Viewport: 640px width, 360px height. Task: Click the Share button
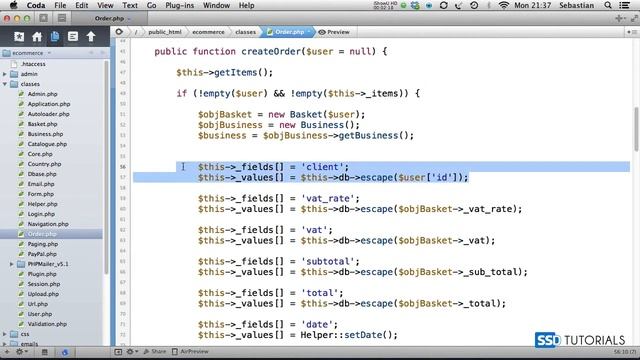point(155,351)
